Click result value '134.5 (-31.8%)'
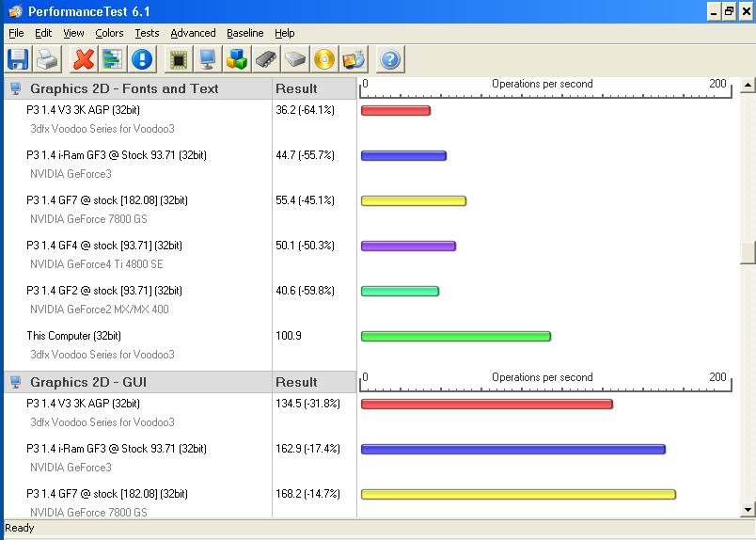 coord(307,404)
